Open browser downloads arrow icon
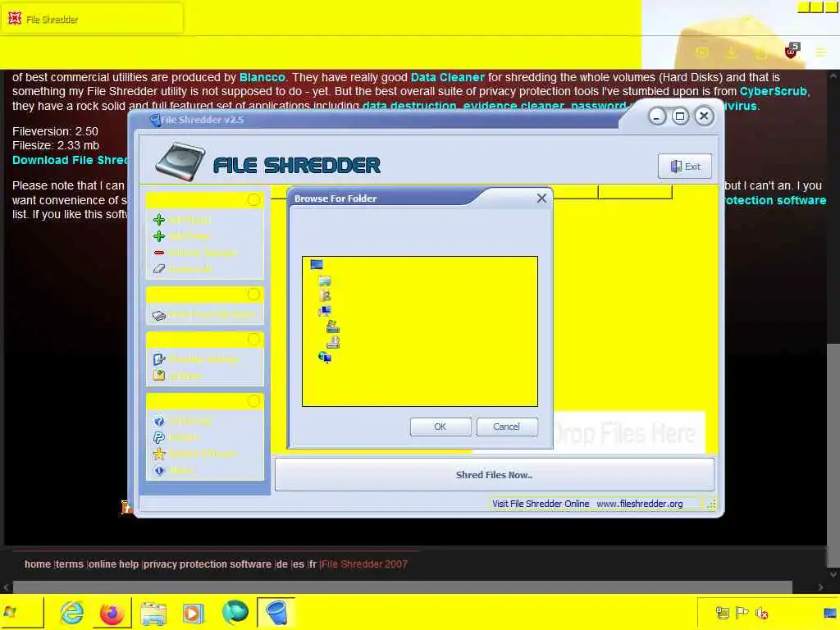This screenshot has height=630, width=840. [731, 52]
